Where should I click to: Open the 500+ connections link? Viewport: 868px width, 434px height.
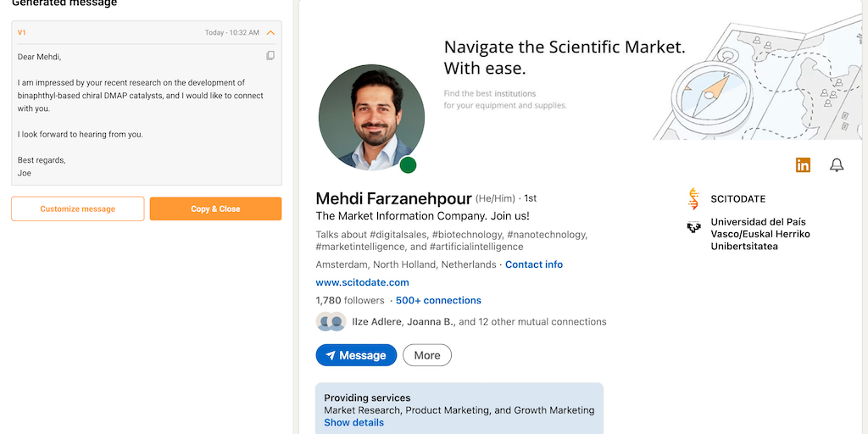pyautogui.click(x=438, y=300)
